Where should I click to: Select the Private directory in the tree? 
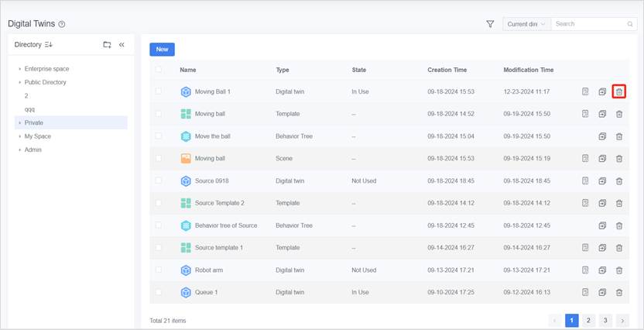coord(34,122)
